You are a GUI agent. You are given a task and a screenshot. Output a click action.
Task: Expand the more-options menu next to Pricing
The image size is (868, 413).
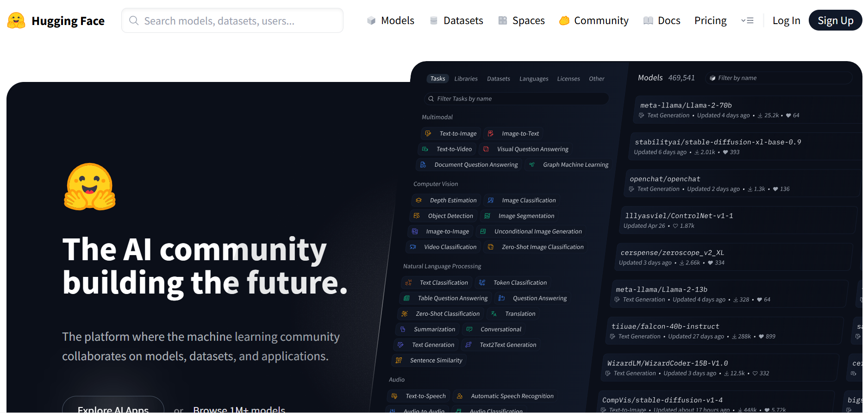point(747,20)
